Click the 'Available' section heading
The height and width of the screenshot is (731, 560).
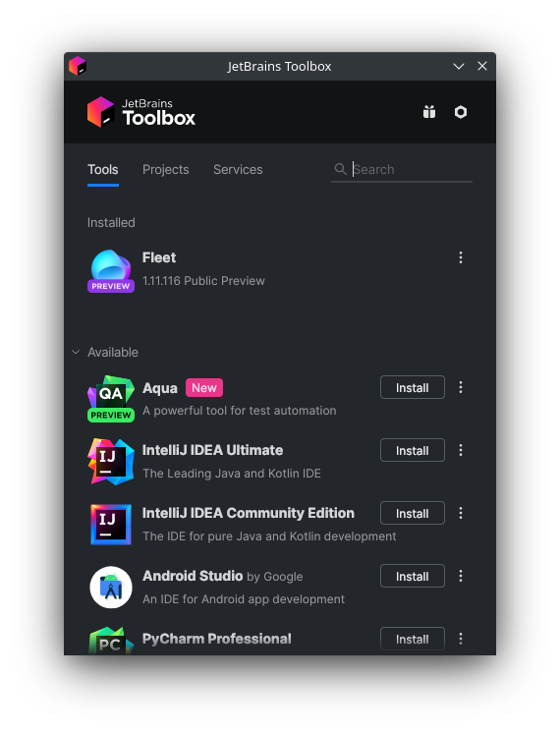pyautogui.click(x=113, y=352)
